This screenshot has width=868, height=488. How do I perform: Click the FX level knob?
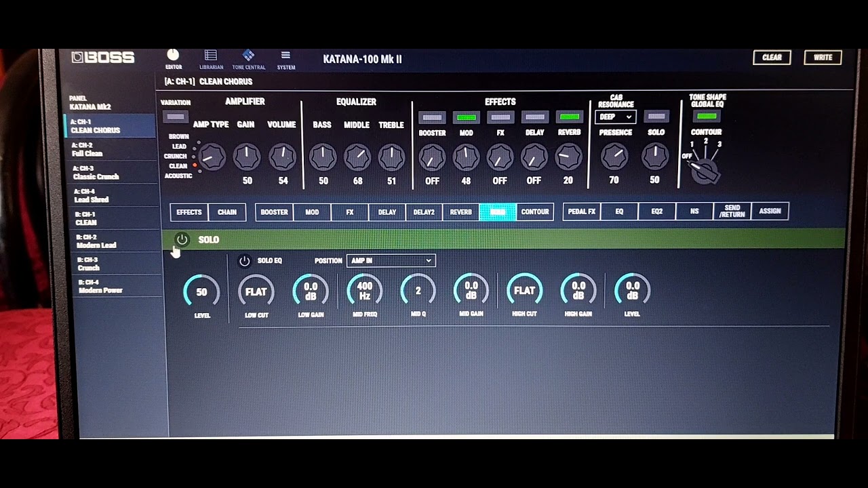tap(500, 158)
